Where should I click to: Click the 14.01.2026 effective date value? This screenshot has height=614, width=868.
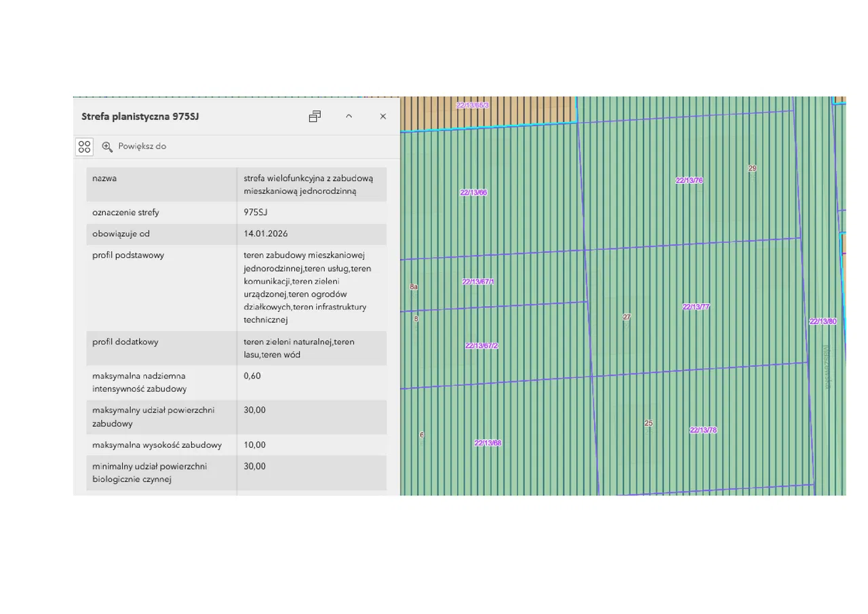coord(266,234)
